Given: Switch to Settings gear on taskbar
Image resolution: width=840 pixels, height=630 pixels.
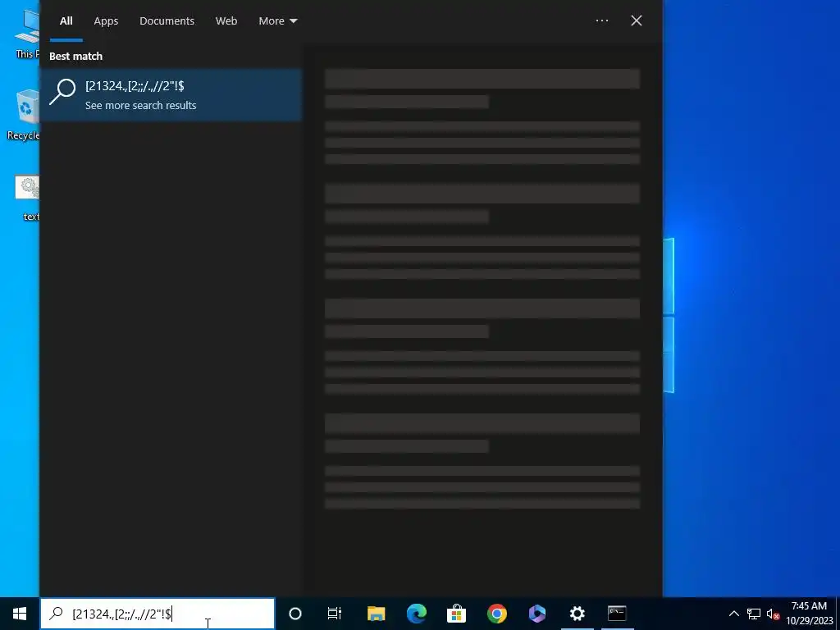Looking at the screenshot, I should (x=577, y=614).
